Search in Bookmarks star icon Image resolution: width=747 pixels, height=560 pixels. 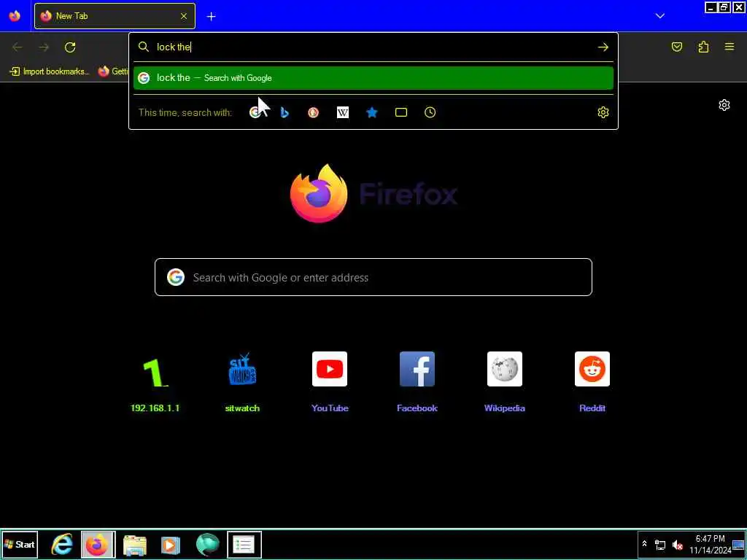coord(371,112)
